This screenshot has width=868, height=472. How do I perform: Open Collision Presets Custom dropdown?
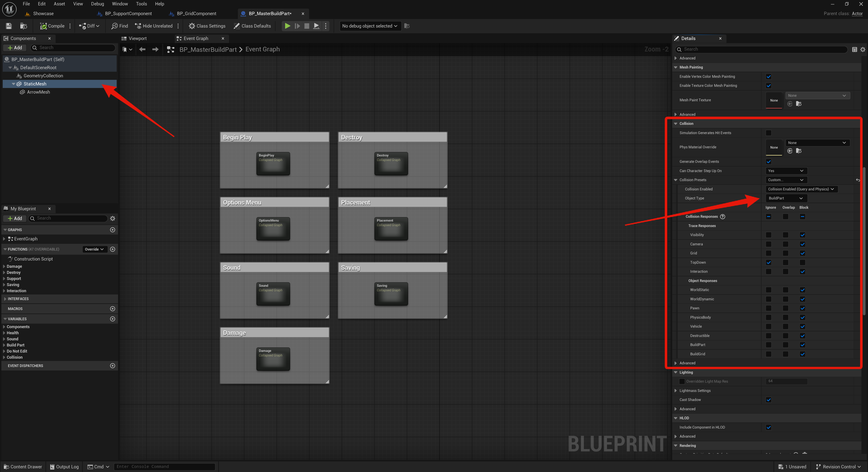pos(786,180)
